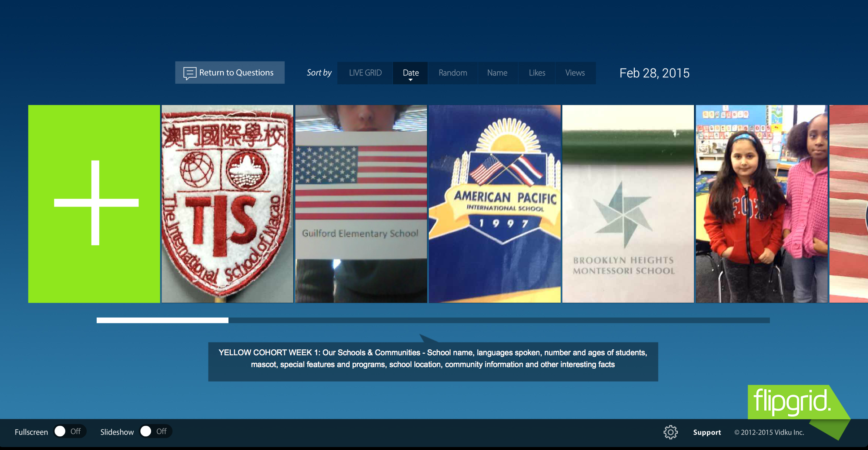Open the International School of Macao video
868x450 pixels.
(x=227, y=204)
